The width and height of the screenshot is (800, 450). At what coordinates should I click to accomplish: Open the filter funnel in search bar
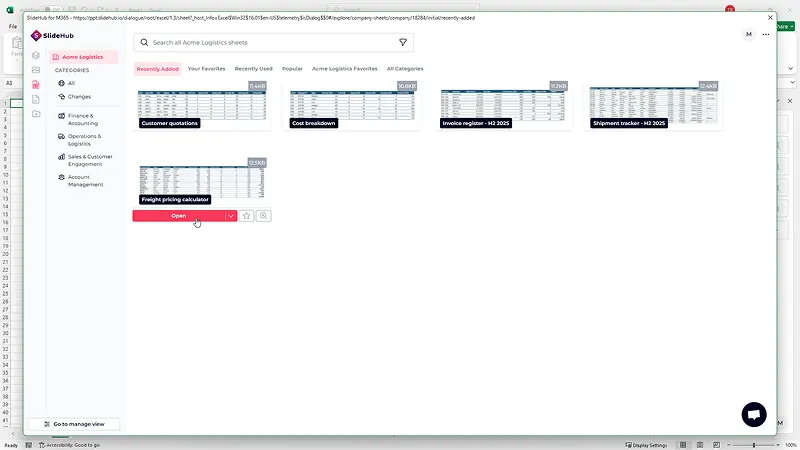[x=403, y=42]
